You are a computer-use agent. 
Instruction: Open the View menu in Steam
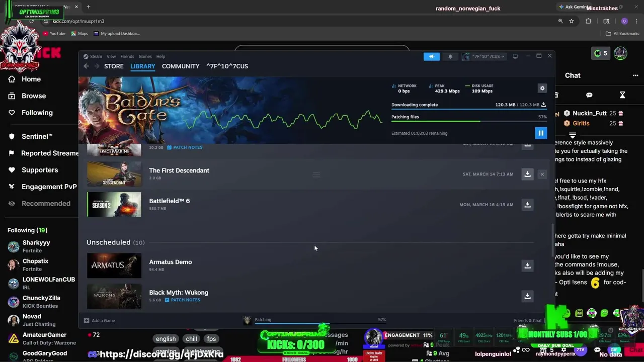111,56
